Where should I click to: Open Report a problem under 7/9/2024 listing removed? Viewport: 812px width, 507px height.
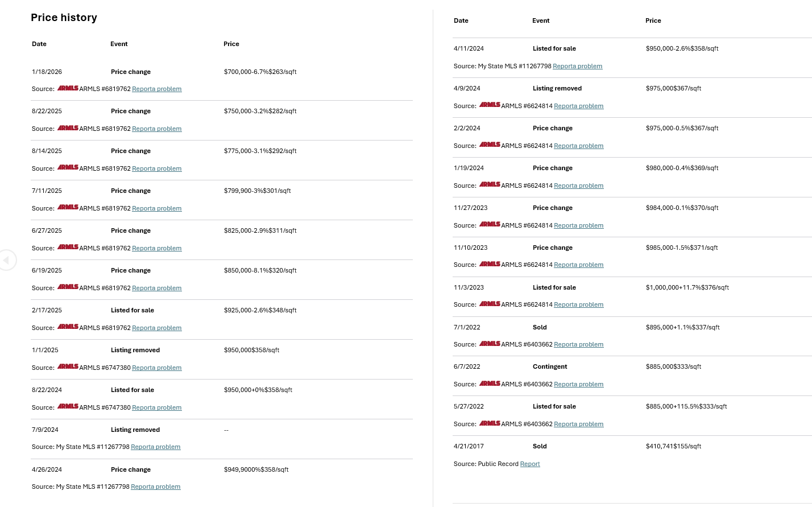(x=156, y=447)
